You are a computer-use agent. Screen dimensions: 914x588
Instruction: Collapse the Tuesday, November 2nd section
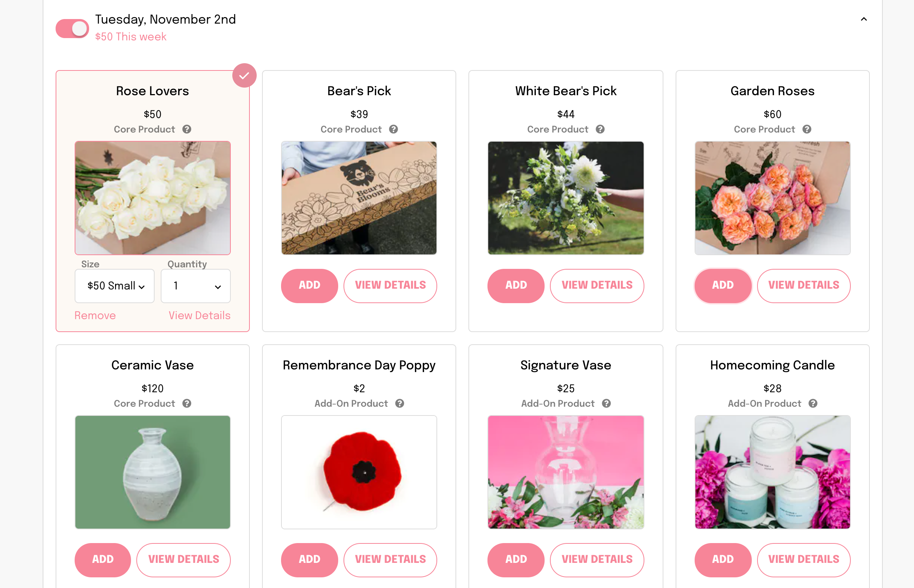[x=864, y=19]
